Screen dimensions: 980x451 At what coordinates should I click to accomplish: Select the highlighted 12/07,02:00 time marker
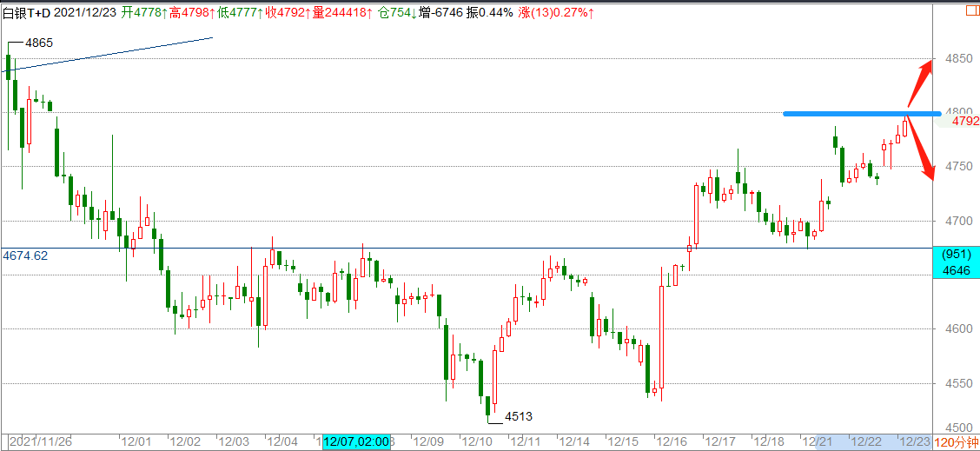coord(356,442)
